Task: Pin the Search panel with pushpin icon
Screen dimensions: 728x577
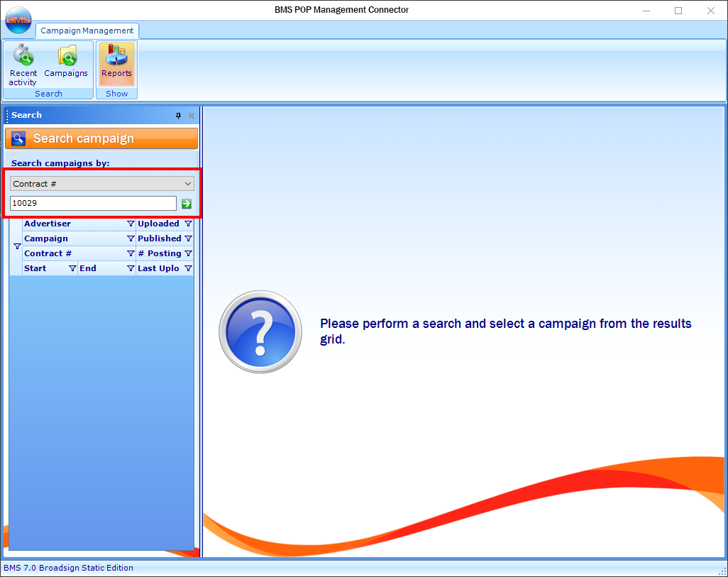Action: (178, 116)
